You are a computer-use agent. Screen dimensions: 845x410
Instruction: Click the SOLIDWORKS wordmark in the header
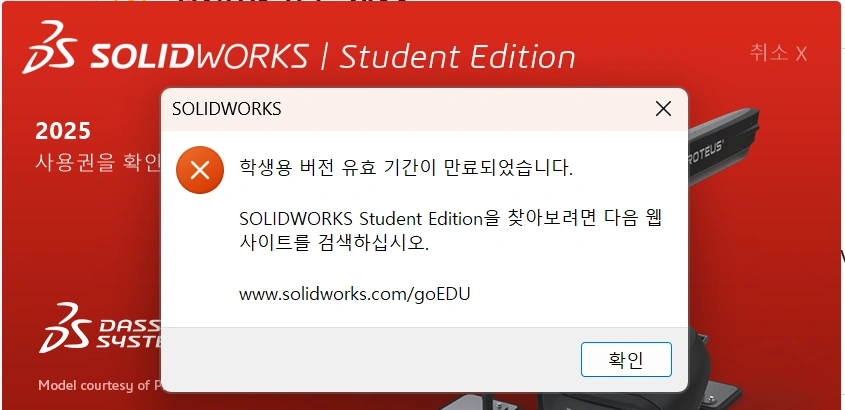(199, 55)
